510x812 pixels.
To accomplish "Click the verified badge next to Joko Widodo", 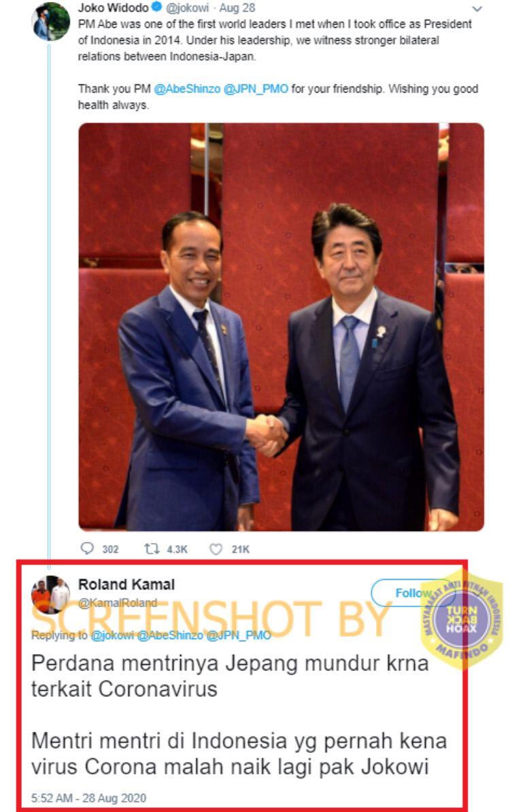I will [156, 7].
